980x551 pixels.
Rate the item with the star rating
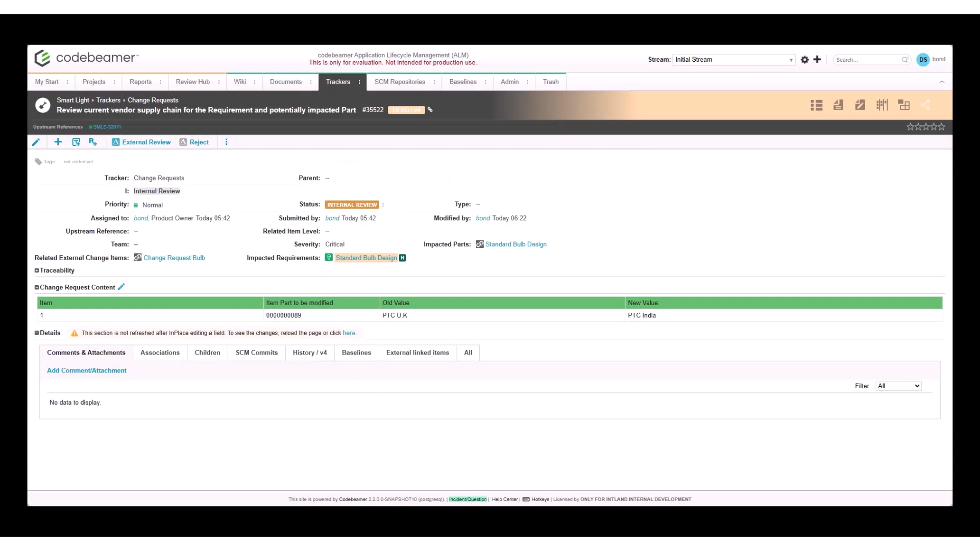coord(926,127)
